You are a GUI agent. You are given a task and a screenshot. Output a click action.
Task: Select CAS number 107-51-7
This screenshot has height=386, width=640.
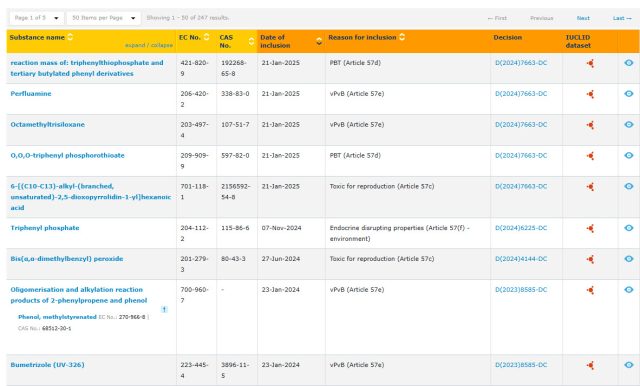point(235,124)
